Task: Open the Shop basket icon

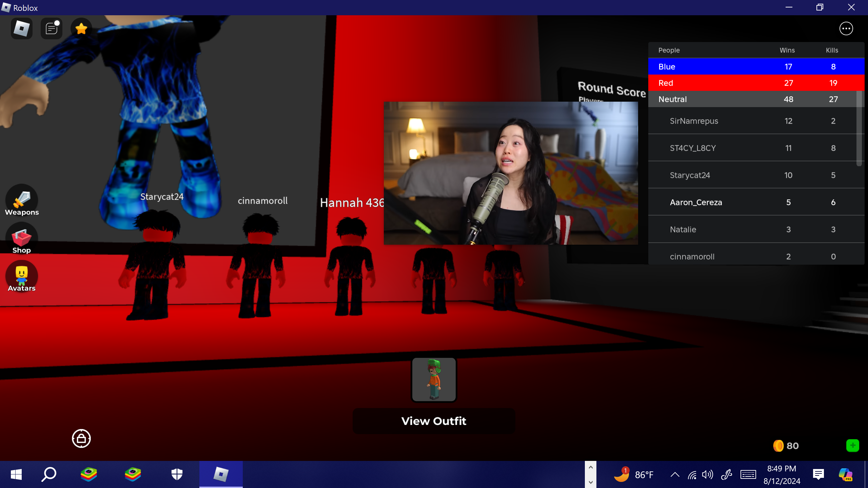Action: (22, 239)
